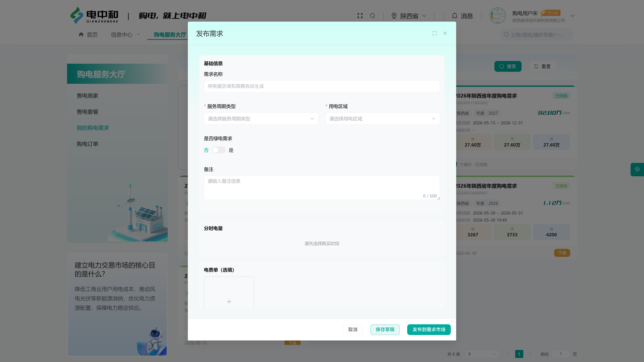
Task: Toggle the 是否绿电需求 switch
Action: click(x=219, y=150)
